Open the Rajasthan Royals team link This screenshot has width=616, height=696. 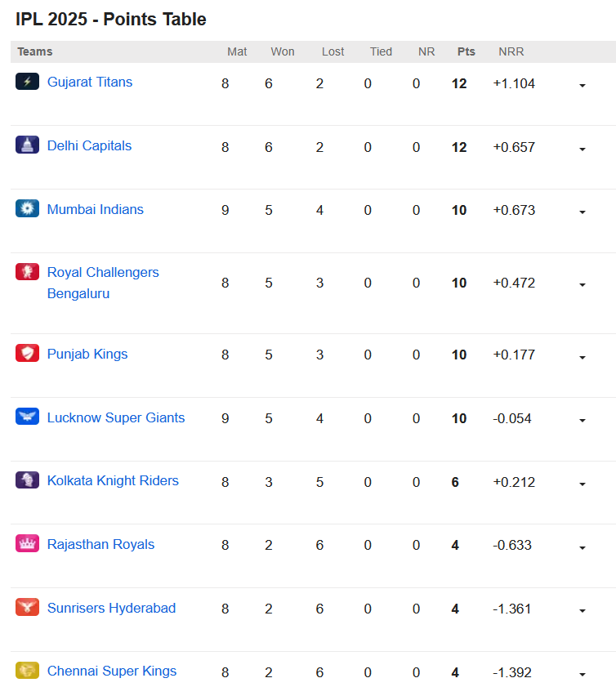[100, 544]
